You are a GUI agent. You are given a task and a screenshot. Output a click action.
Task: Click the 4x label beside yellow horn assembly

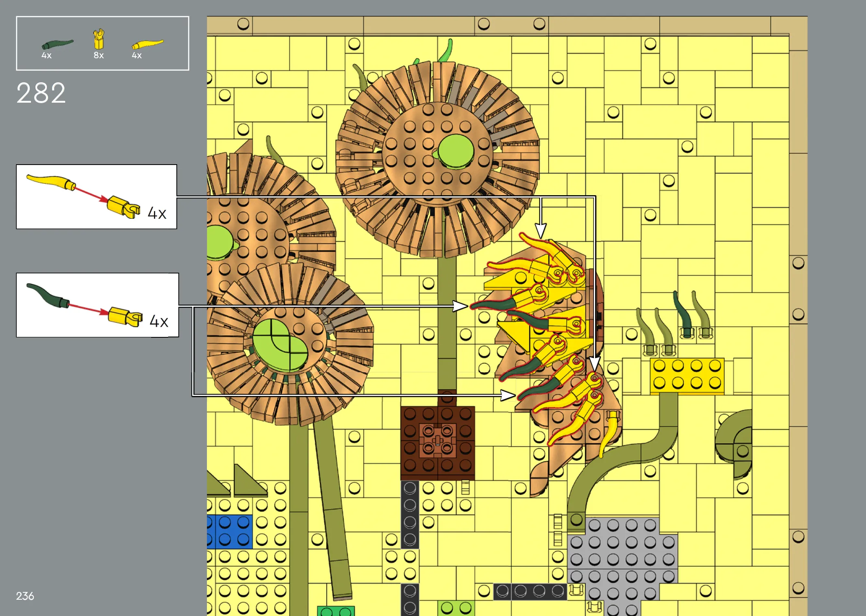pyautogui.click(x=157, y=213)
